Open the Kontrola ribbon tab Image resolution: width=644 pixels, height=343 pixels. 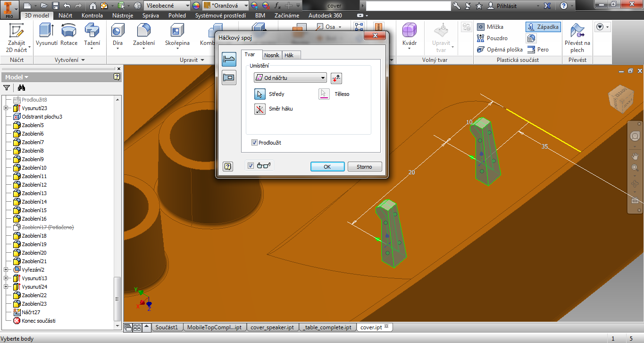pyautogui.click(x=92, y=16)
